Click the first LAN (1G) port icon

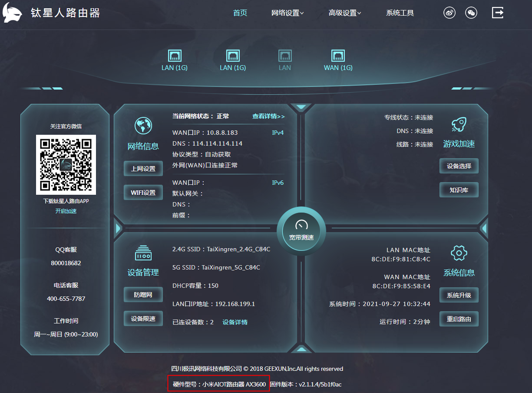click(x=175, y=56)
